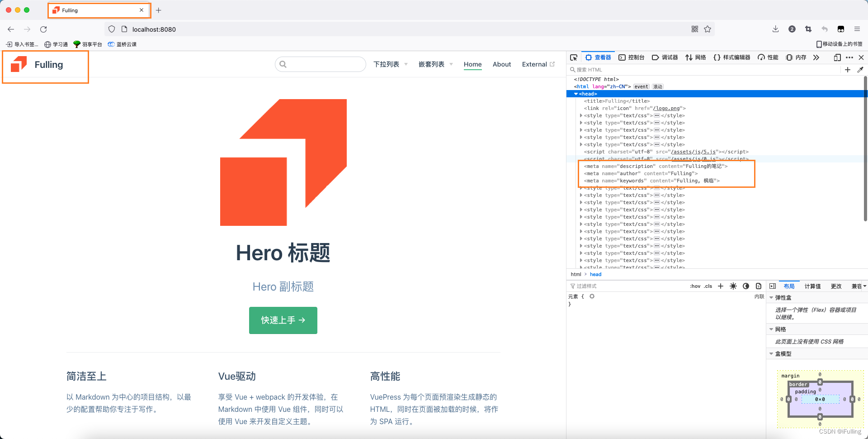The image size is (868, 439).
Task: Bookmark this page with star icon
Action: pyautogui.click(x=708, y=29)
